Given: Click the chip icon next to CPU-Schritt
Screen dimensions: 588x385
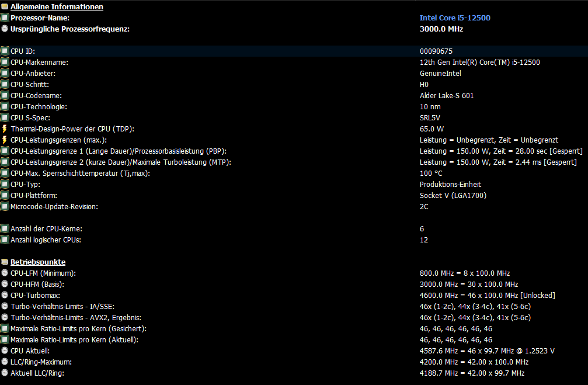Looking at the screenshot, I should [x=5, y=85].
